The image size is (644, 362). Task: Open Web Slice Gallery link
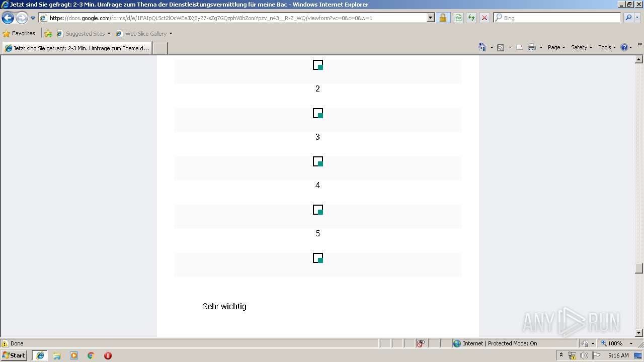144,34
